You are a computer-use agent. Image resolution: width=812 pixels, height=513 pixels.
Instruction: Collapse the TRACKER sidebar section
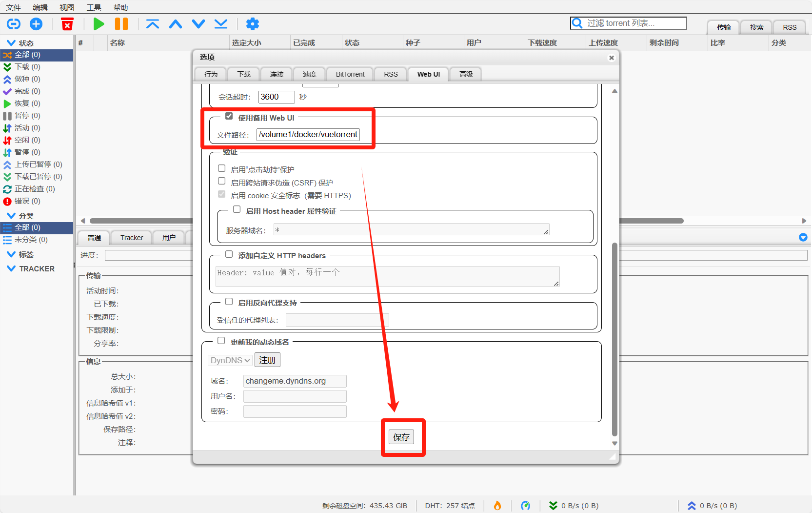(11, 268)
